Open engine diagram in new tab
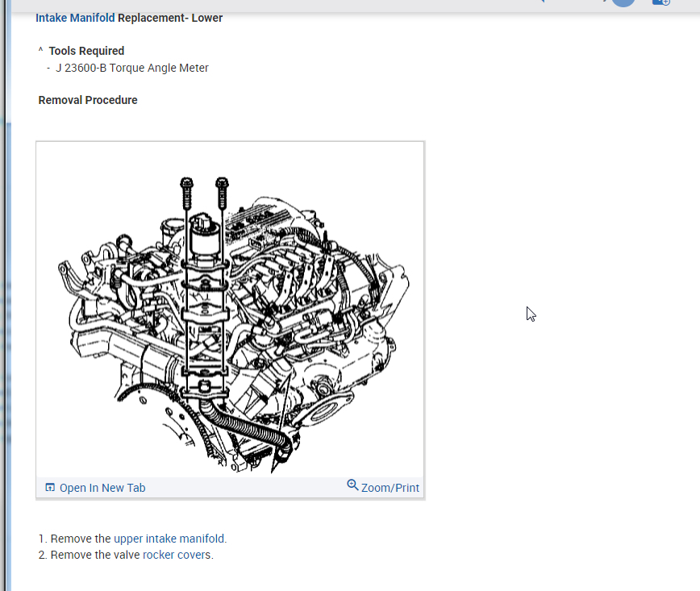Screen dimensions: 700x591 coord(102,488)
